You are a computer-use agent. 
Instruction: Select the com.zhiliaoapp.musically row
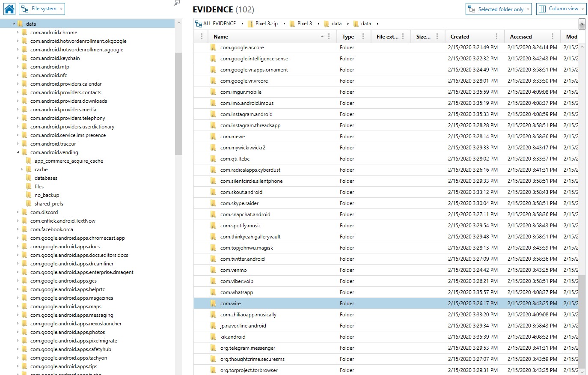tap(386, 315)
